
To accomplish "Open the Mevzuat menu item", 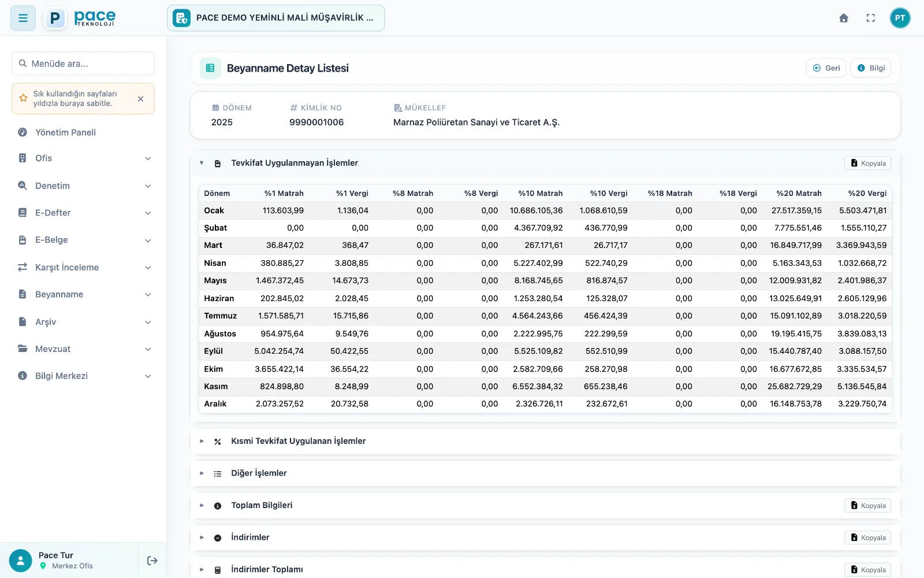I will (83, 349).
